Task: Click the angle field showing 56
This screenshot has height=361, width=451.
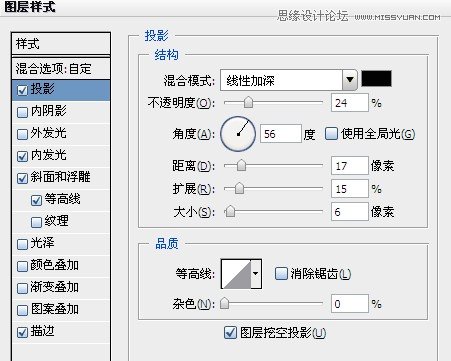Action: [281, 134]
